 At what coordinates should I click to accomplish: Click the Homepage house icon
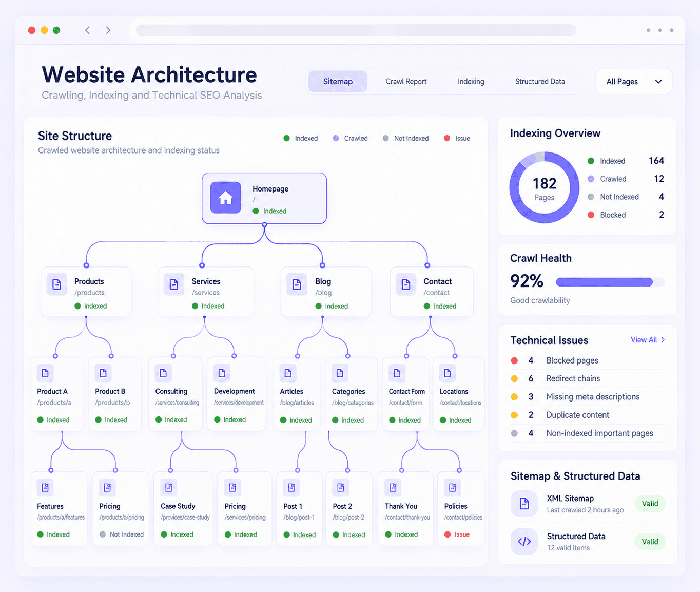pyautogui.click(x=226, y=198)
